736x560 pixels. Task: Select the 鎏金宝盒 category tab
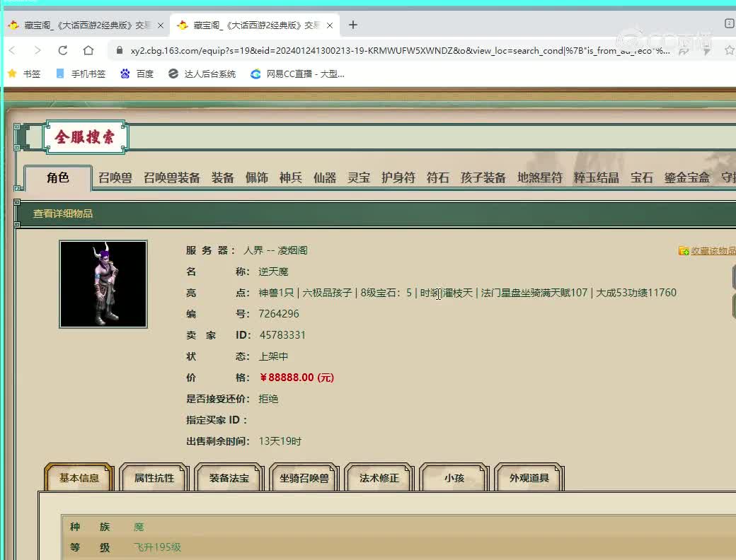(x=686, y=177)
